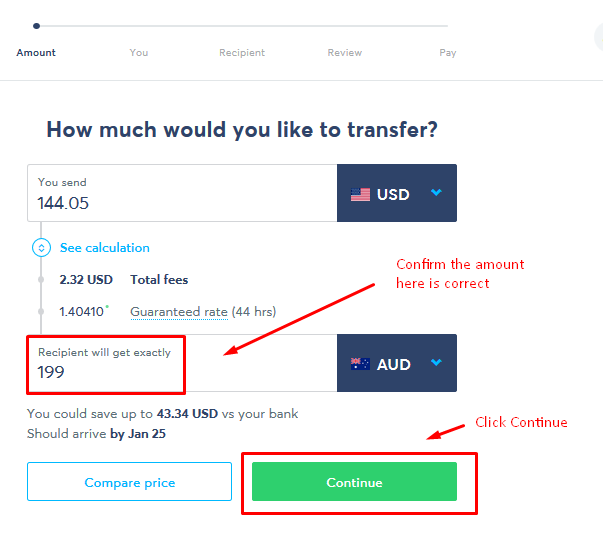The image size is (603, 543).
Task: Open the USD currency dropdown arrow
Action: click(436, 193)
